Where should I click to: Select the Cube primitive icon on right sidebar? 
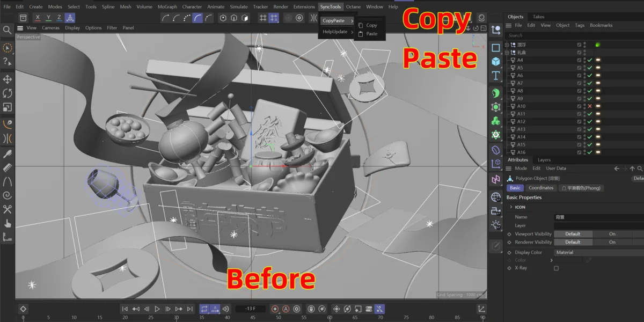coord(495,61)
